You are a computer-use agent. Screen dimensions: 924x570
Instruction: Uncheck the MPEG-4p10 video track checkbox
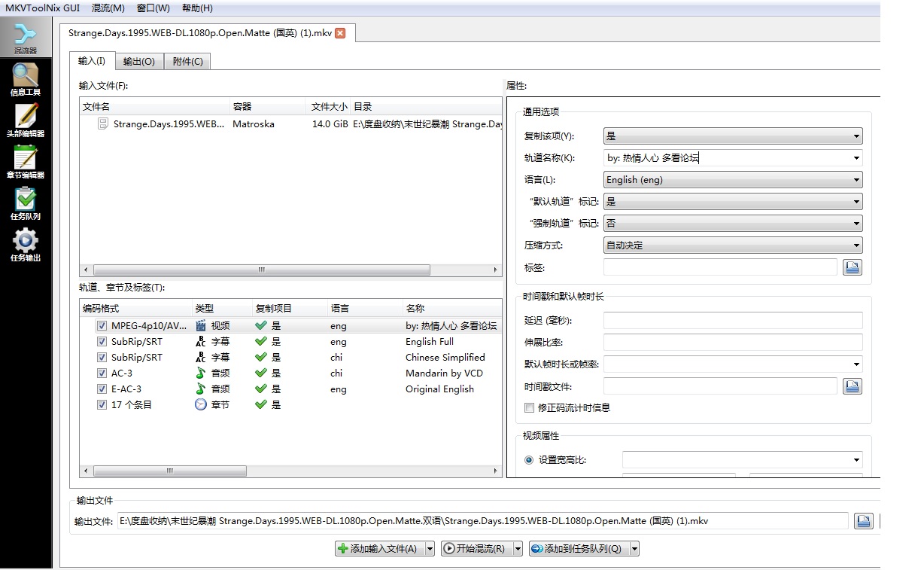(102, 326)
